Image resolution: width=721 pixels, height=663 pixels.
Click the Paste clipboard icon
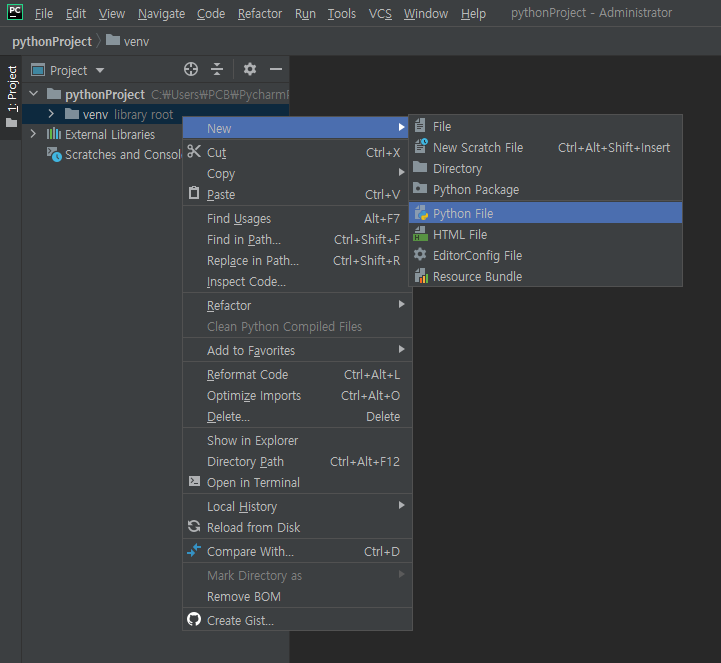point(194,193)
